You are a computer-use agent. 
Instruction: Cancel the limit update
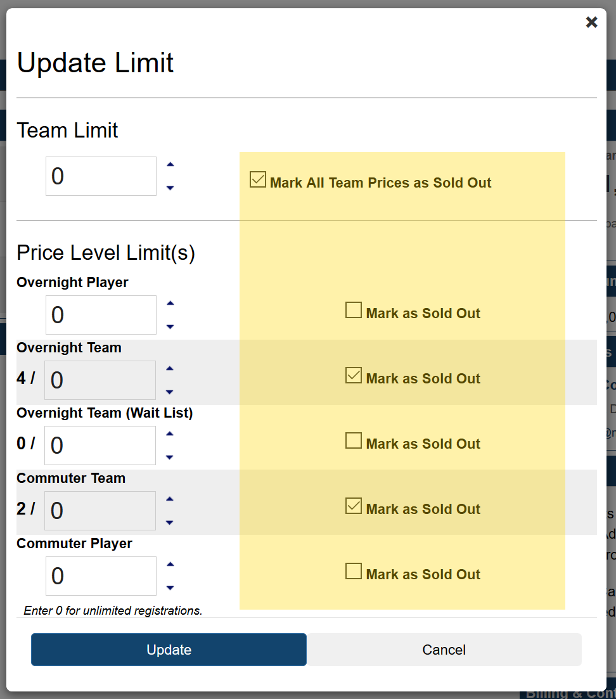444,650
